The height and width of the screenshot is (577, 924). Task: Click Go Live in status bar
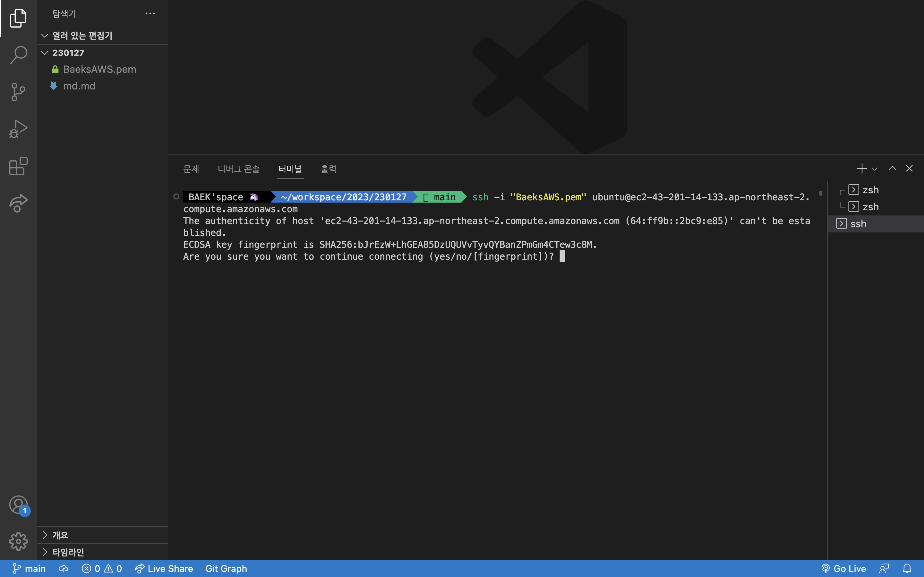(843, 569)
